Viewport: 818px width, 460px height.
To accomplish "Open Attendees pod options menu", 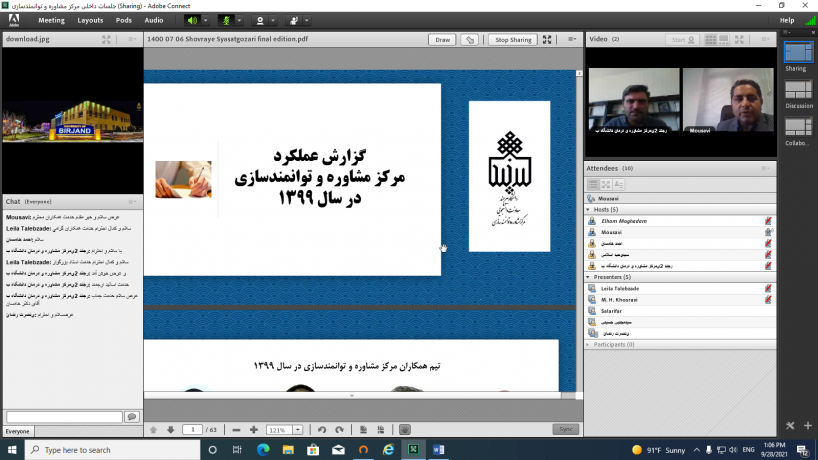I will tap(765, 168).
